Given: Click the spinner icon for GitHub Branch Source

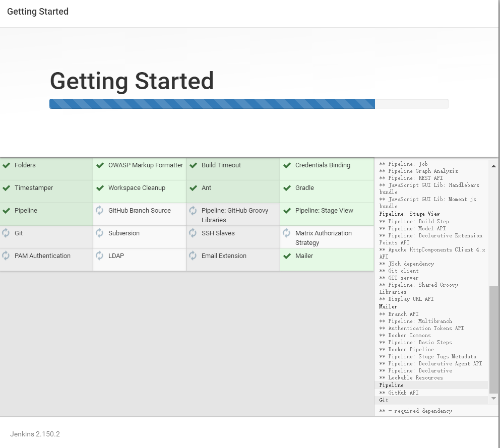Looking at the screenshot, I should coord(99,210).
